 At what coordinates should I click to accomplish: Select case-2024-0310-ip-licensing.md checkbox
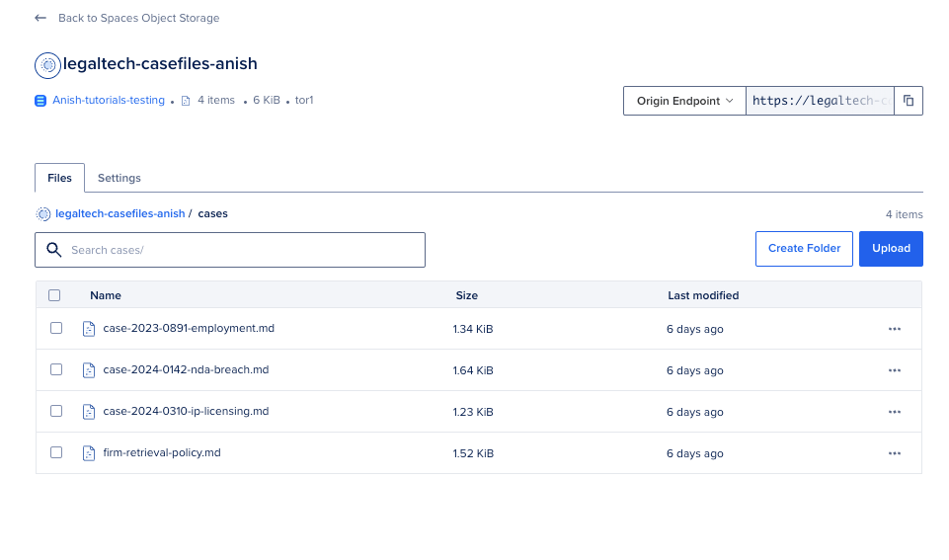tap(56, 411)
